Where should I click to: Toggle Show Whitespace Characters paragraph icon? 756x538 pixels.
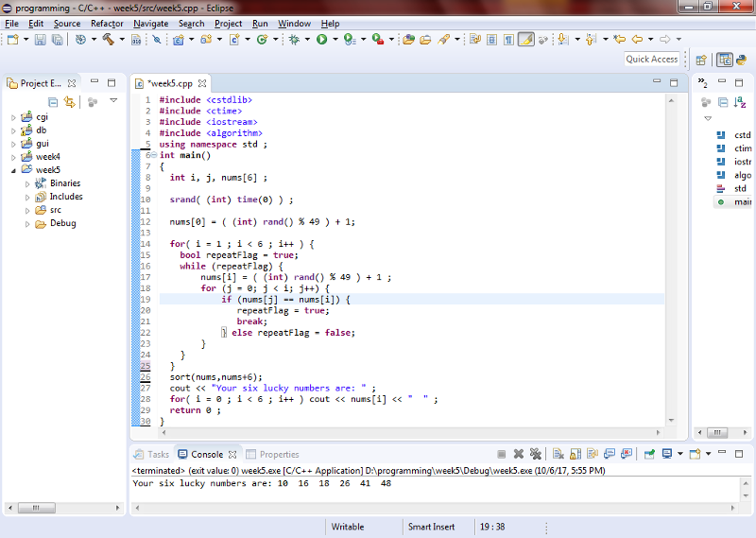(x=508, y=40)
